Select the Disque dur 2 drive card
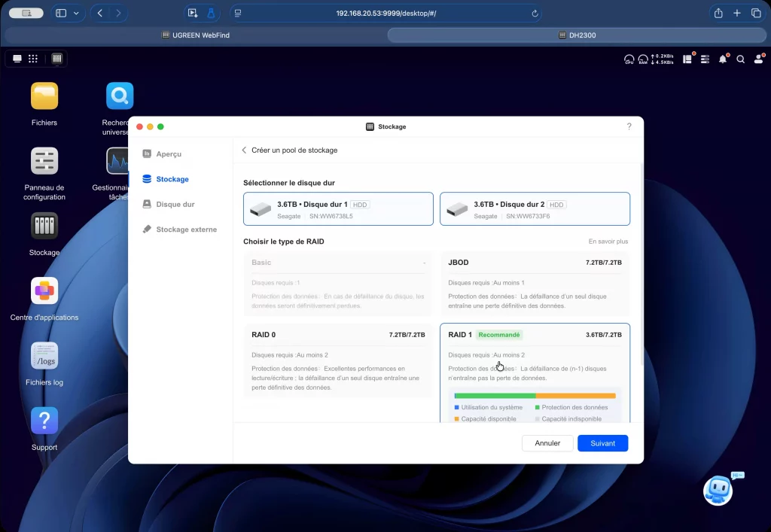The image size is (771, 532). pos(535,209)
